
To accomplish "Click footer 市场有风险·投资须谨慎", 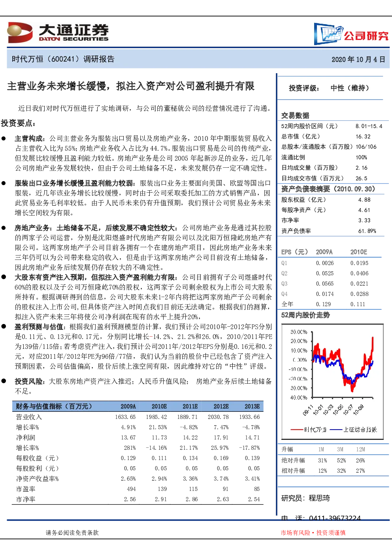I will [x=313, y=533].
